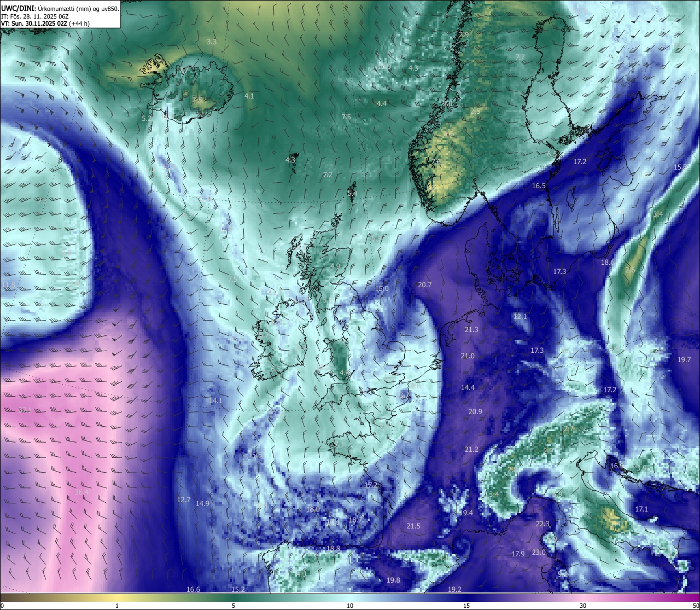The height and width of the screenshot is (610, 700).
Task: Click the 14.1 value southwest of Ireland
Action: point(215,401)
